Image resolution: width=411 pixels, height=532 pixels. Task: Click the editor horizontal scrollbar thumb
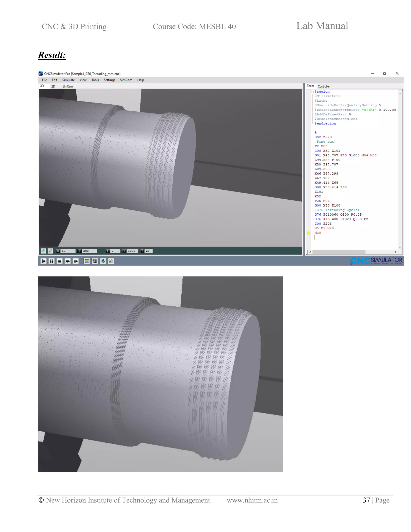coord(339,252)
